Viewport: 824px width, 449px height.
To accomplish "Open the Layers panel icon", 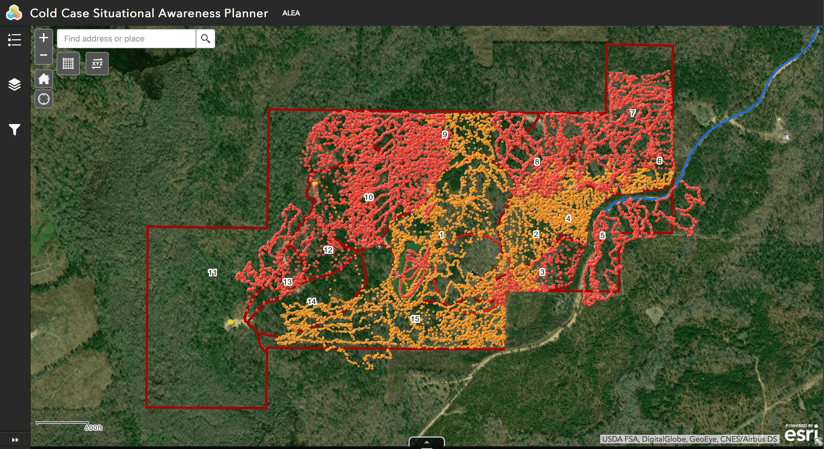I will pyautogui.click(x=14, y=84).
